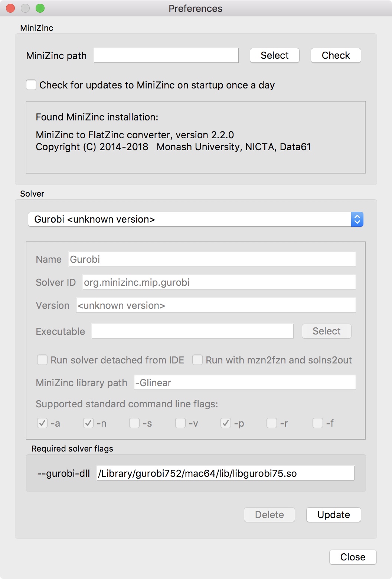This screenshot has height=579, width=392.
Task: Click the Delete solver button
Action: (269, 515)
